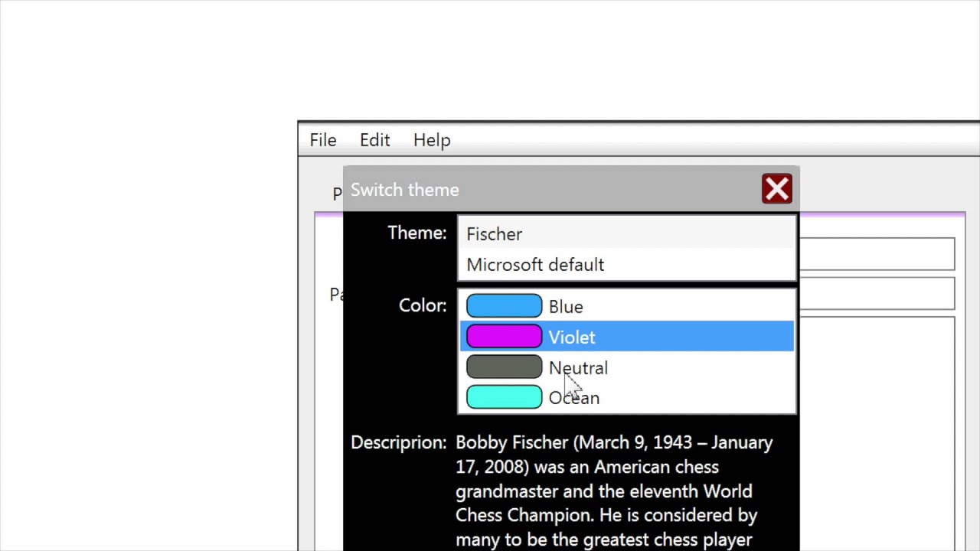Viewport: 980px width, 551px height.
Task: Click the cyan Ocean swatch
Action: tap(504, 397)
